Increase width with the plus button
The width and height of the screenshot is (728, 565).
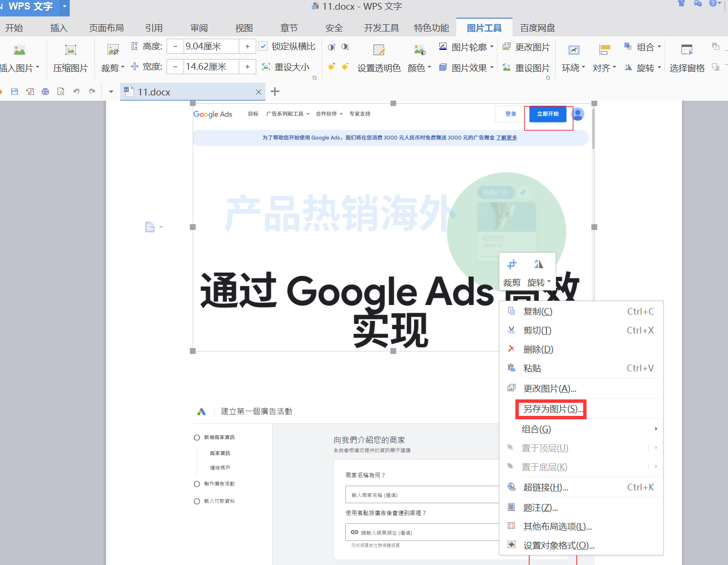coord(247,66)
